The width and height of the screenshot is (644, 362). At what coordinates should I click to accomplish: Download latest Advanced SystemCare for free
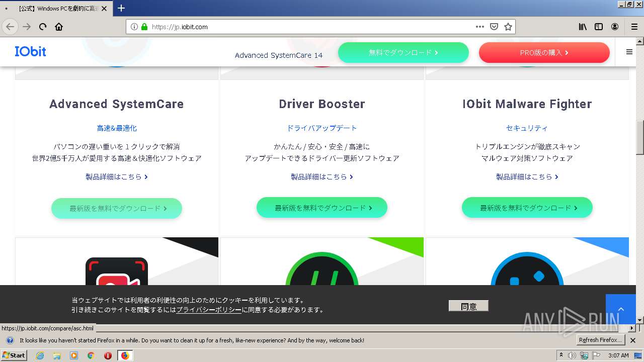pos(117,208)
